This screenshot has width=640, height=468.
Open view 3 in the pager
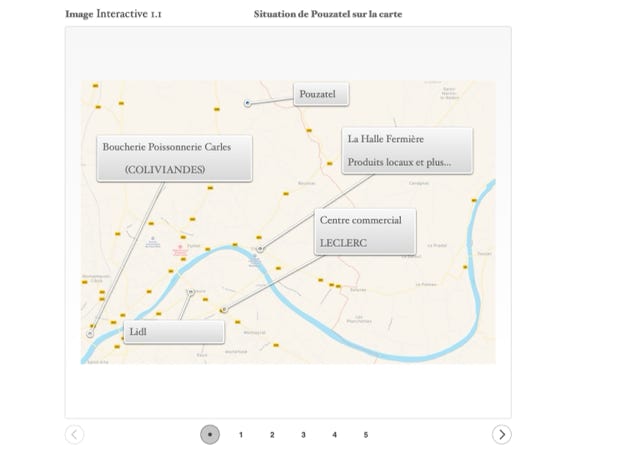[303, 435]
